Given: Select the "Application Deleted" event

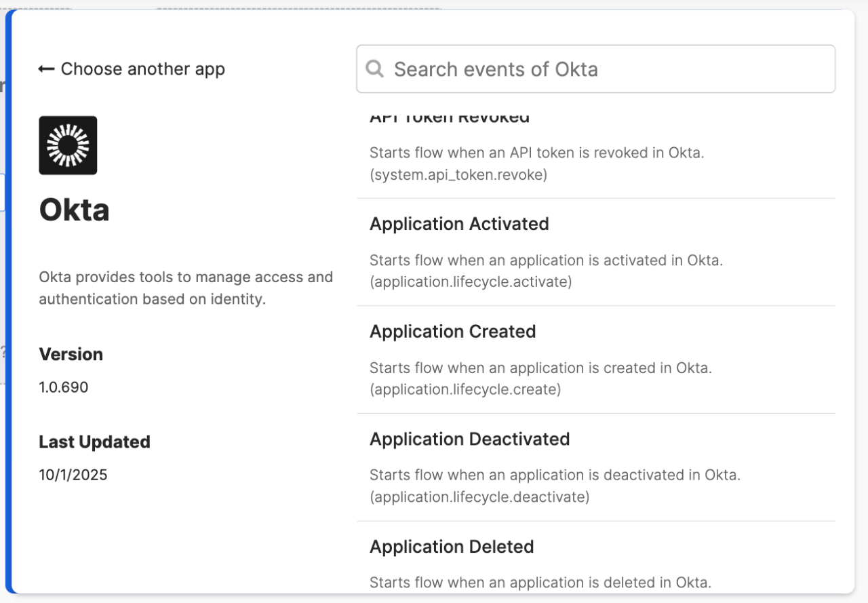Looking at the screenshot, I should (452, 547).
